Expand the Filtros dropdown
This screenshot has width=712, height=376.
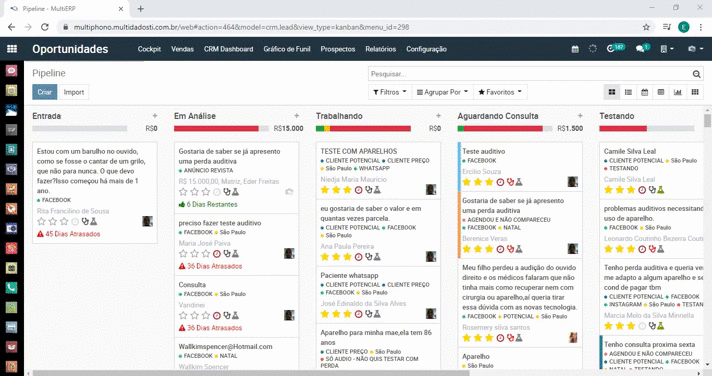390,92
